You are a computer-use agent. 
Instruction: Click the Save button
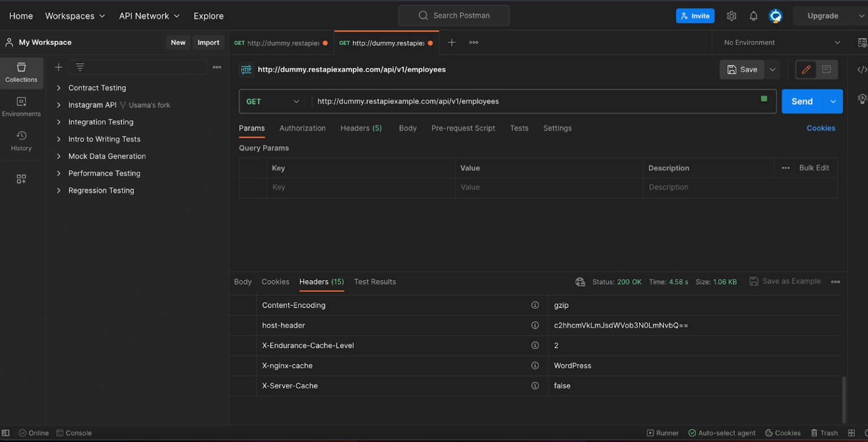click(742, 69)
